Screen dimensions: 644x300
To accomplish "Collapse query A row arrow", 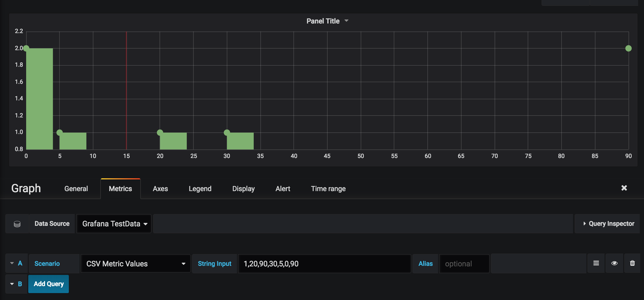I will pyautogui.click(x=12, y=263).
